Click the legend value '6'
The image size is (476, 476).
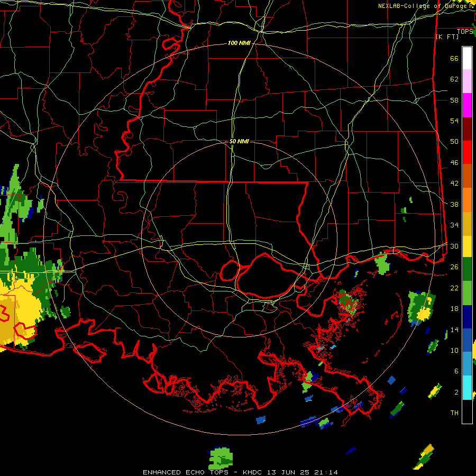click(456, 371)
